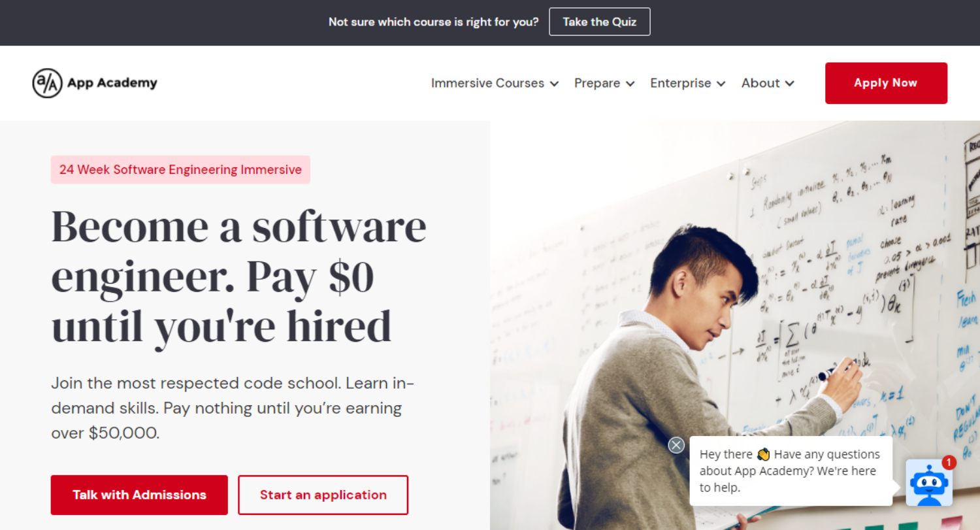
Task: Click the App Academy wordmark text
Action: [112, 83]
